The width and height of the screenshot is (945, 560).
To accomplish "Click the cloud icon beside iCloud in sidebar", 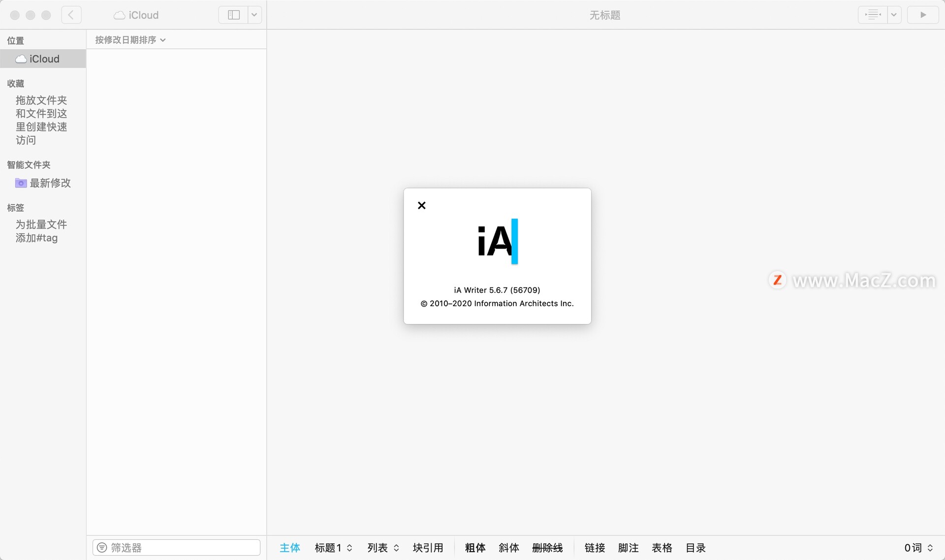I will click(x=21, y=59).
